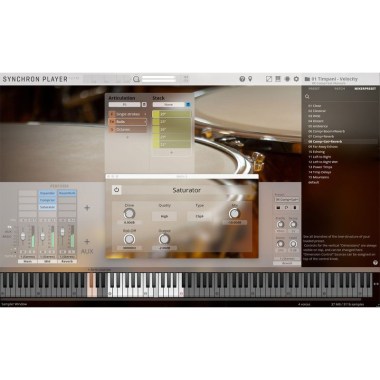Viewport: 380px width, 380px height.
Task: Toggle the Saturator power button
Action: click(116, 190)
